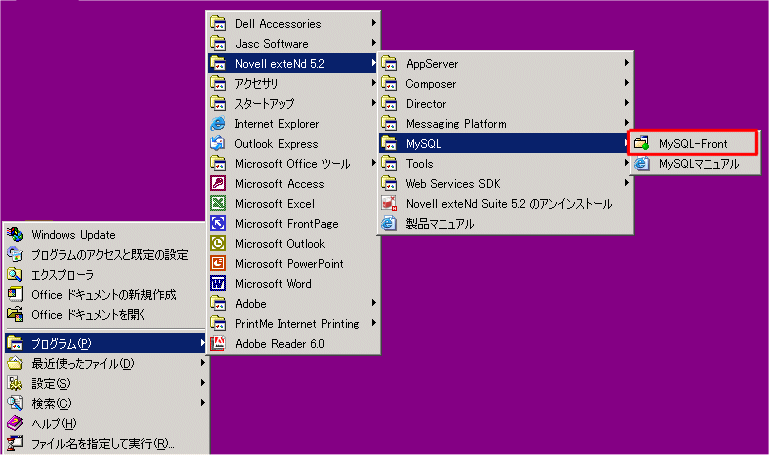Viewport: 769px width, 455px height.
Task: Click the MySQLマニュアル Internet Explorer icon
Action: 641,164
